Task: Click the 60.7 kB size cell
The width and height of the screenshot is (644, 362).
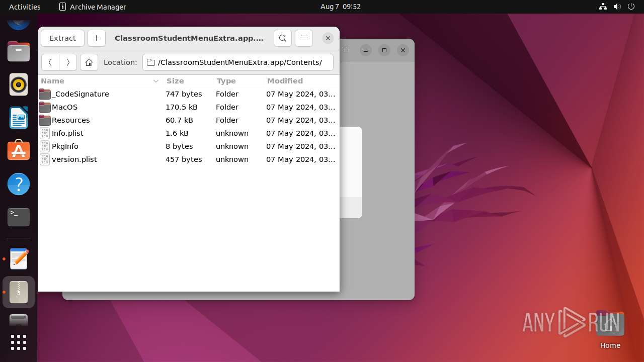Action: [179, 120]
